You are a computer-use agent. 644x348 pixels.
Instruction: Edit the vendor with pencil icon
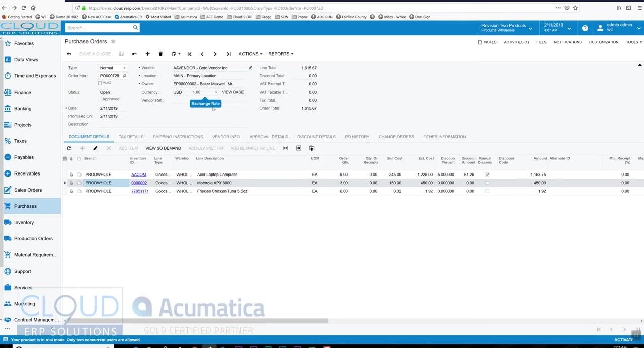click(x=250, y=68)
